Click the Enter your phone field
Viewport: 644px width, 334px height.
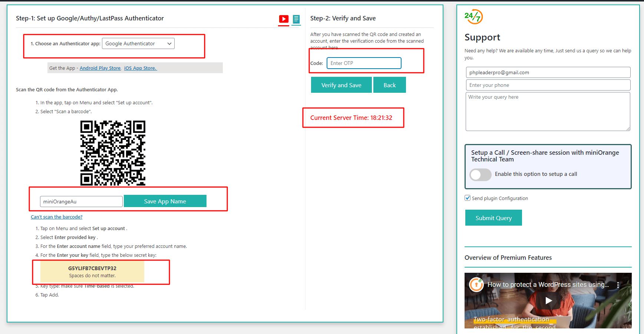[548, 85]
